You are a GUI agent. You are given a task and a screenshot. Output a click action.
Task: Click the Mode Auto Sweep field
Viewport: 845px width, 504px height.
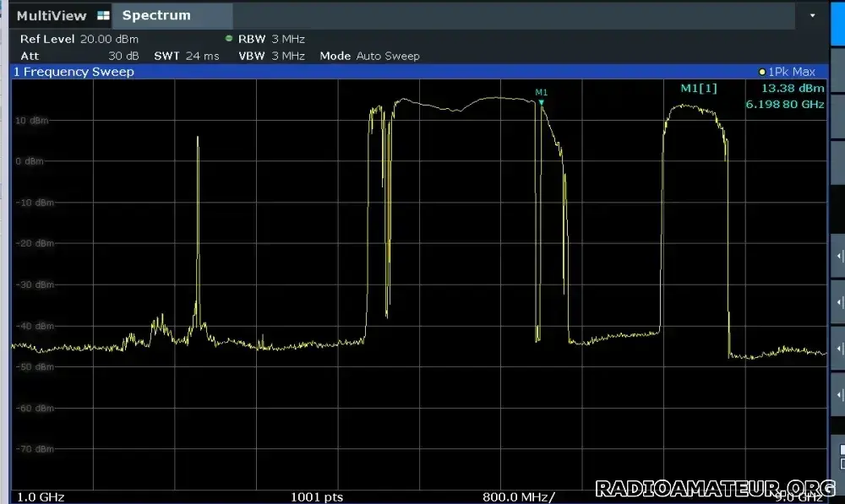(369, 56)
